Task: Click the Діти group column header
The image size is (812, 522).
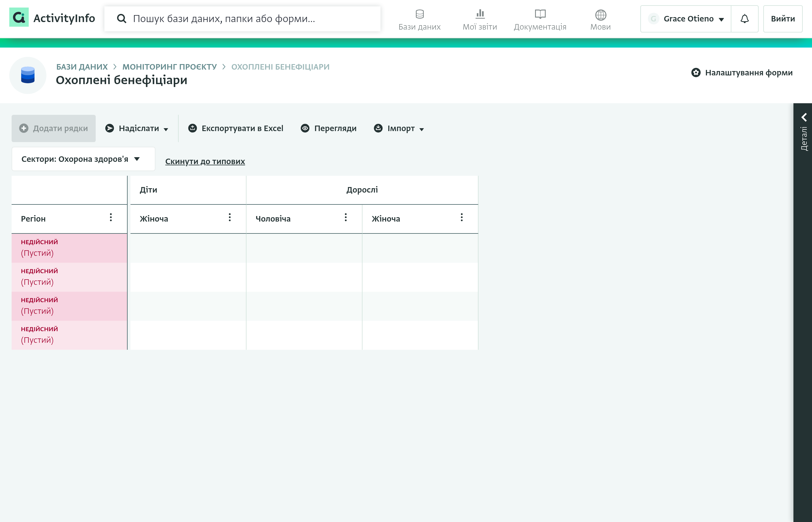Action: click(x=188, y=190)
